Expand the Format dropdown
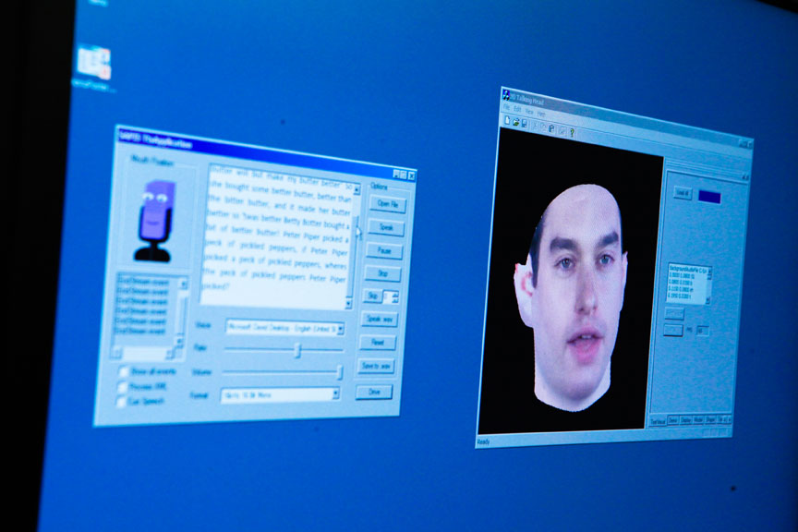798x532 pixels. pyautogui.click(x=334, y=393)
